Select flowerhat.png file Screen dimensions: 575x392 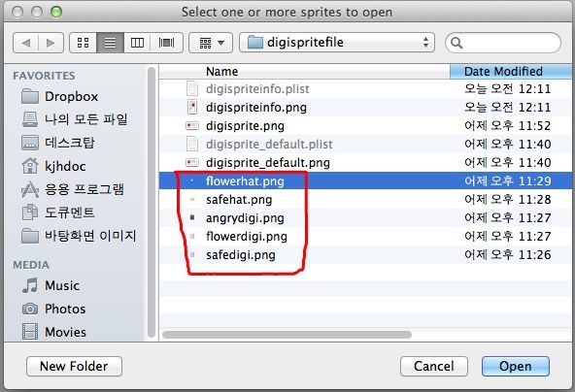click(365, 180)
